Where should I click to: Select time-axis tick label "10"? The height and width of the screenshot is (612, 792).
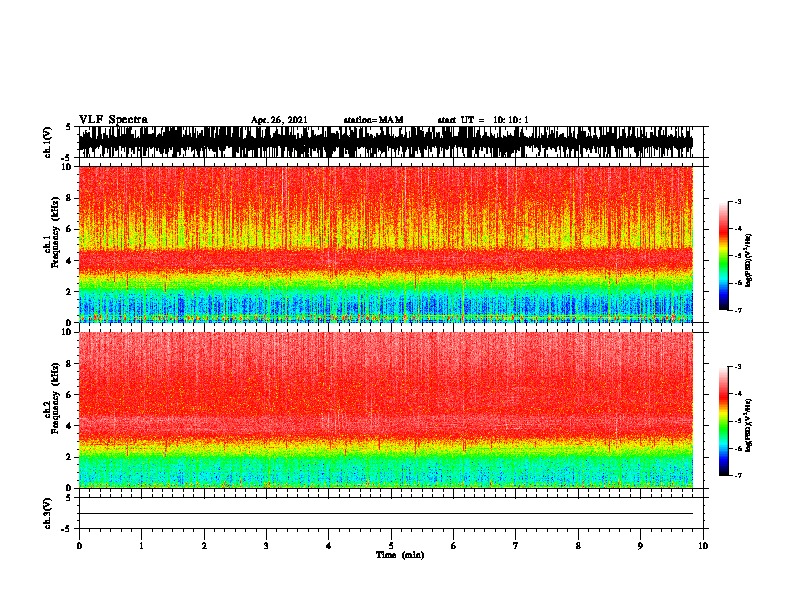pyautogui.click(x=703, y=546)
